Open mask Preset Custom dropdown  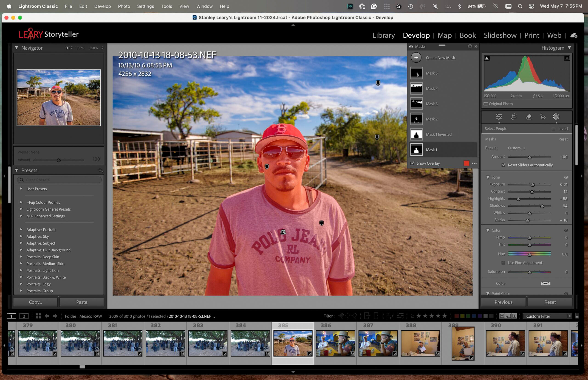click(x=516, y=148)
